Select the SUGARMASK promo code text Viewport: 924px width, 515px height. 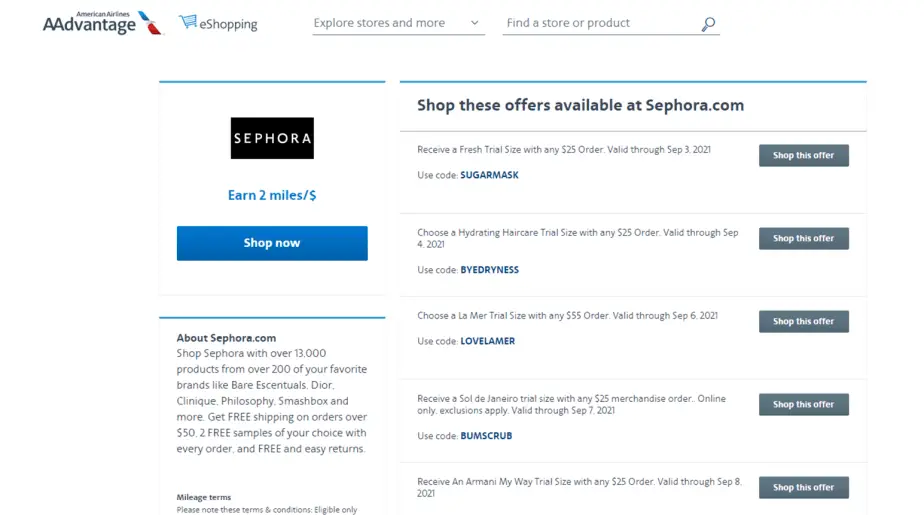point(489,175)
